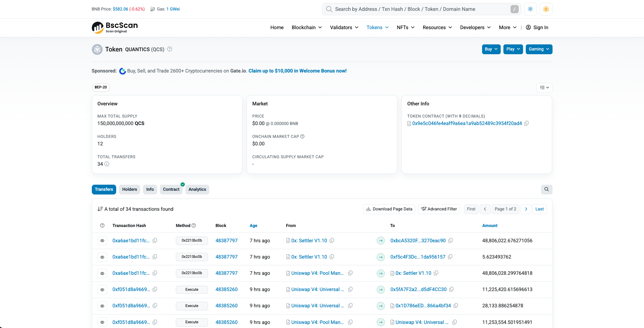
Task: Click the gas pump icon
Action: click(152, 9)
